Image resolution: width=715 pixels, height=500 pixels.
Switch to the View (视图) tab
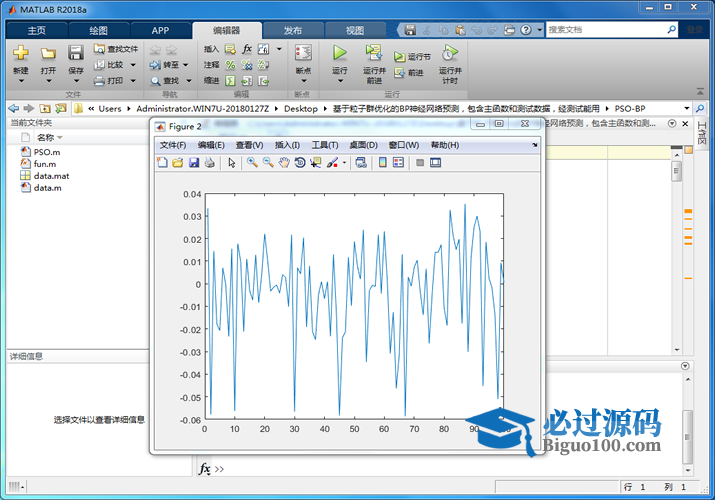(x=355, y=31)
